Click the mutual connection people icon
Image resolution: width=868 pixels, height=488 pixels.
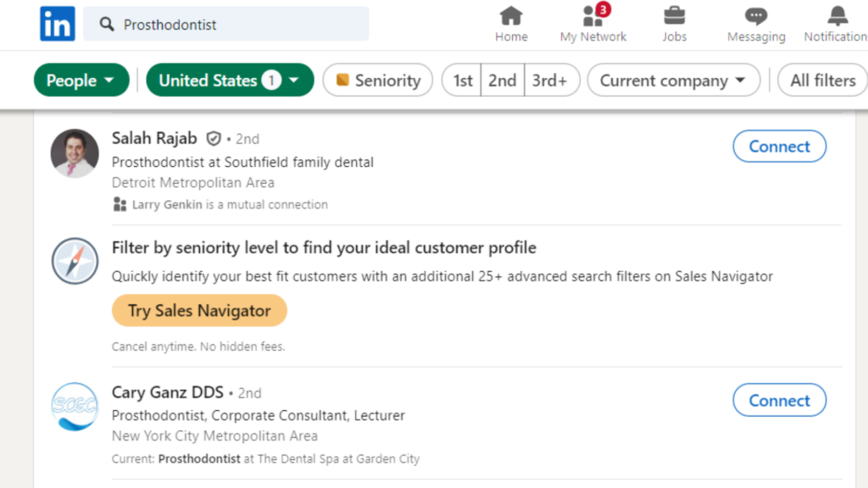pyautogui.click(x=119, y=204)
